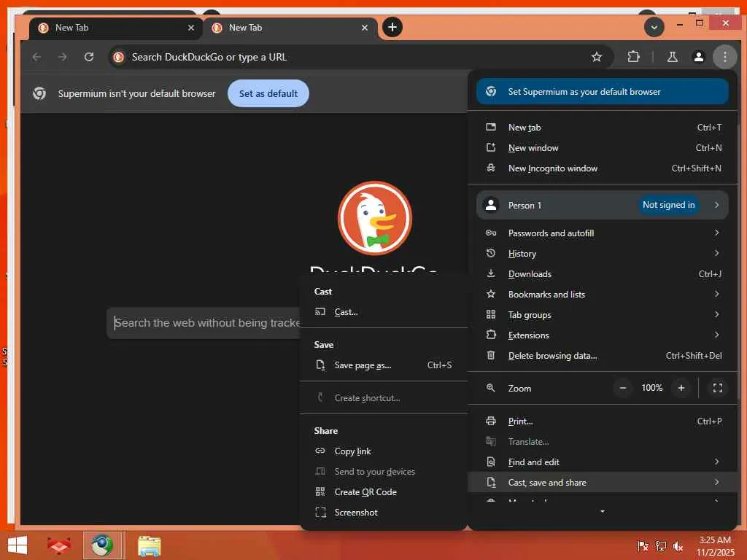The width and height of the screenshot is (747, 560).
Task: Select Copy link in Share section
Action: click(384, 451)
